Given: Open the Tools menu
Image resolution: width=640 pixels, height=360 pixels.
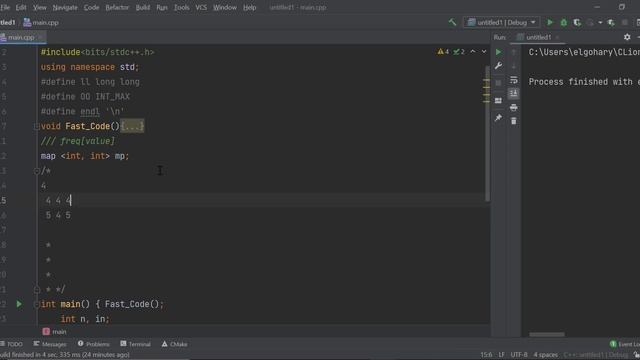Looking at the screenshot, I should pyautogui.click(x=182, y=7).
